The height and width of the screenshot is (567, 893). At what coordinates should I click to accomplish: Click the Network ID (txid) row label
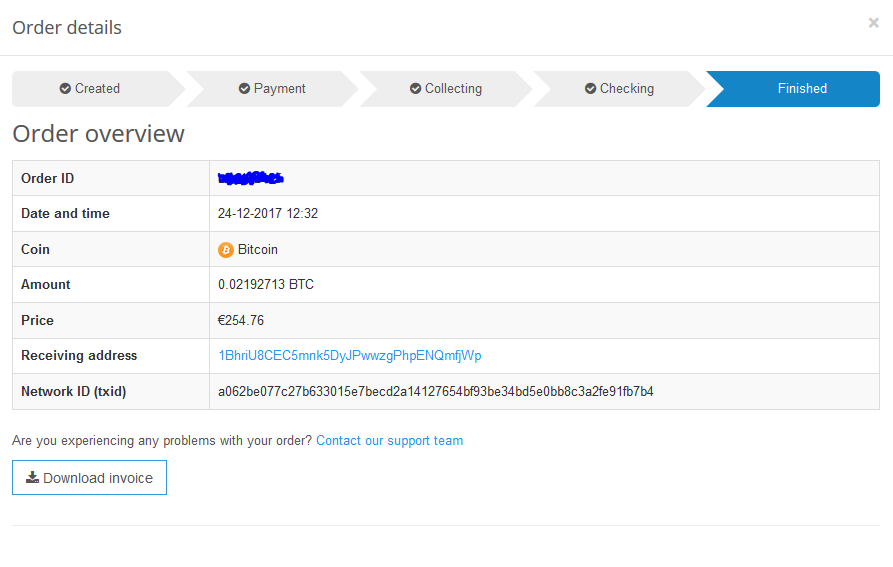click(74, 392)
